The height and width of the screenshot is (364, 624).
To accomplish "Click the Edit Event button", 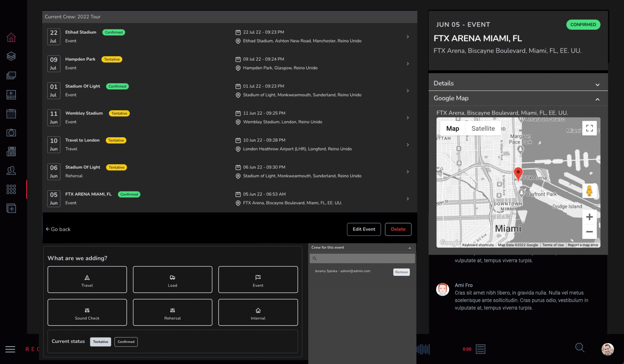I will (364, 229).
